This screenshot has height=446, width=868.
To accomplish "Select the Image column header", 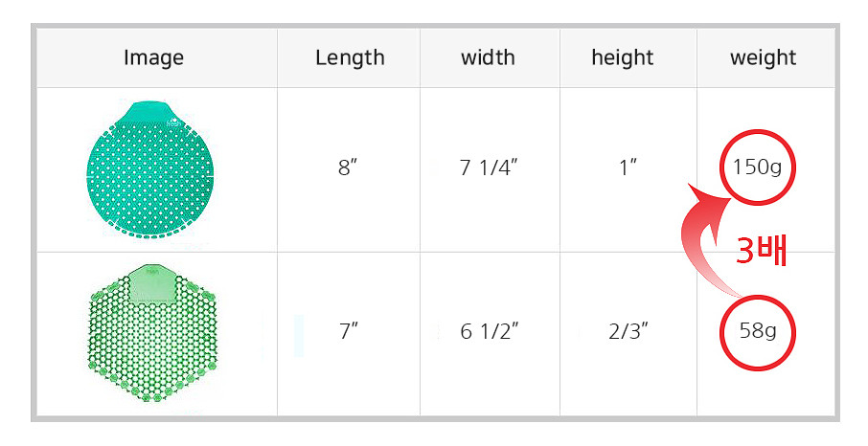I will [x=153, y=57].
